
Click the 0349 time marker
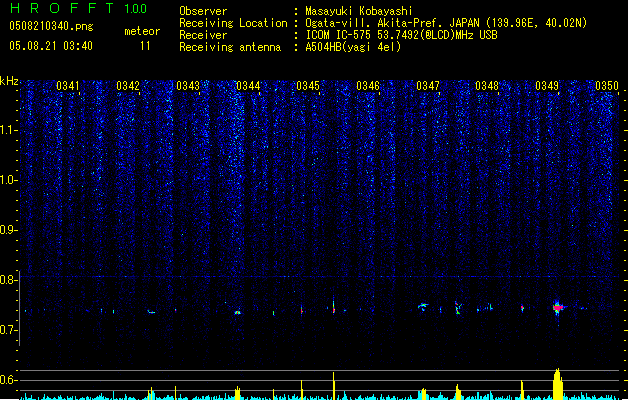tap(547, 86)
